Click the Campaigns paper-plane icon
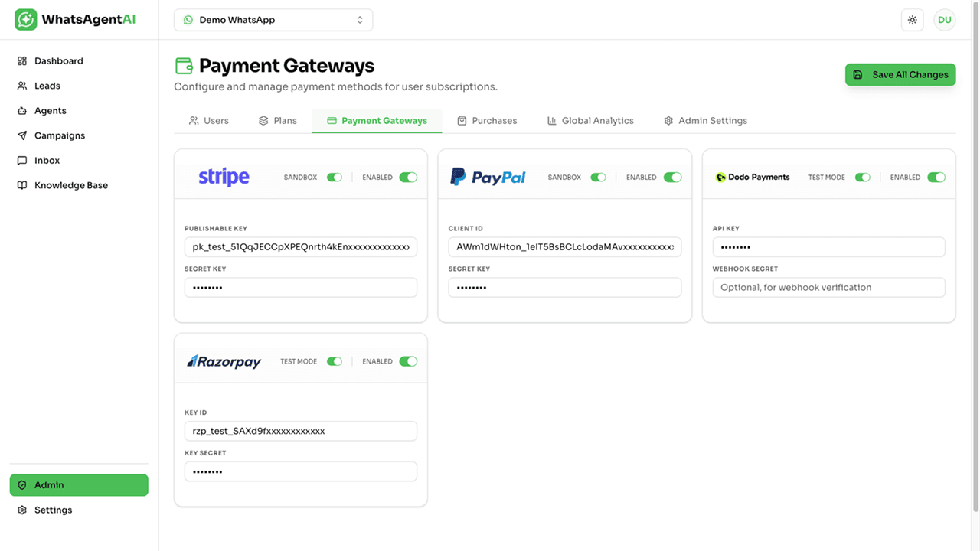This screenshot has height=551, width=980. click(22, 135)
